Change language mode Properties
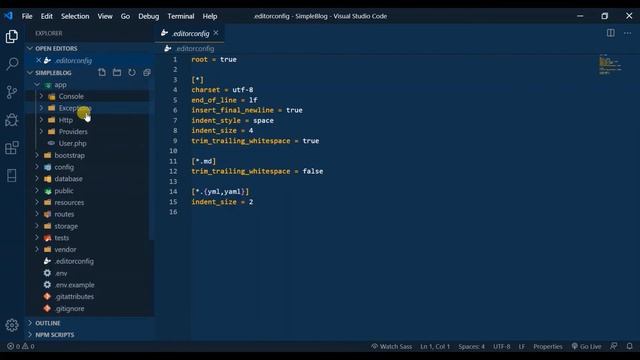The width and height of the screenshot is (640, 360). click(x=548, y=346)
